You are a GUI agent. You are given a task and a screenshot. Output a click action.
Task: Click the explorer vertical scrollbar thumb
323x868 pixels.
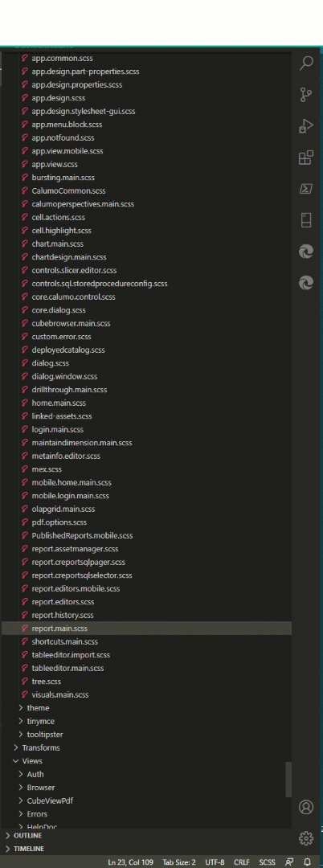[x=288, y=780]
